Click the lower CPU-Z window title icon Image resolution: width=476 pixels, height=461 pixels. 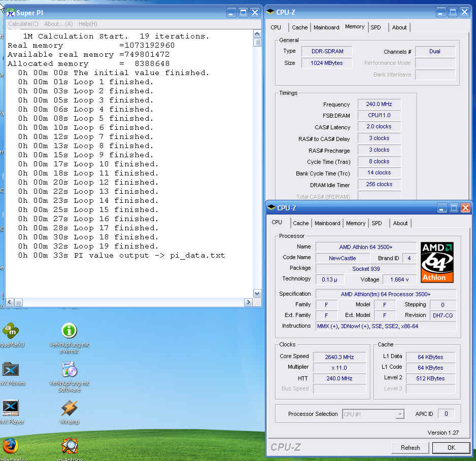(271, 208)
